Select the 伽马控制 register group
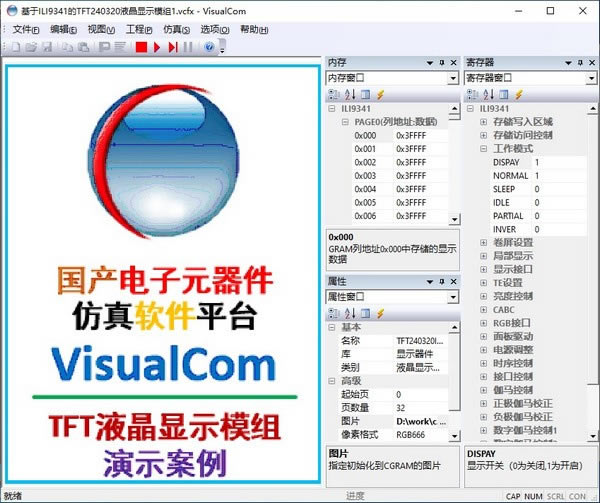The width and height of the screenshot is (600, 503). click(x=513, y=390)
